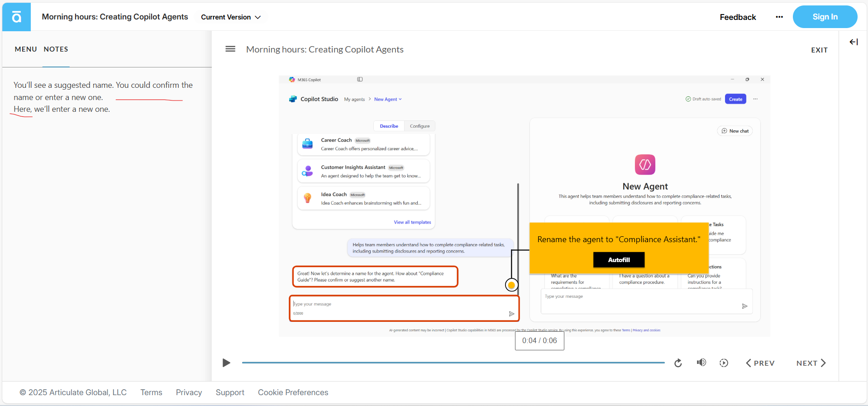The height and width of the screenshot is (406, 868).
Task: Select the Describe tab
Action: coord(389,126)
